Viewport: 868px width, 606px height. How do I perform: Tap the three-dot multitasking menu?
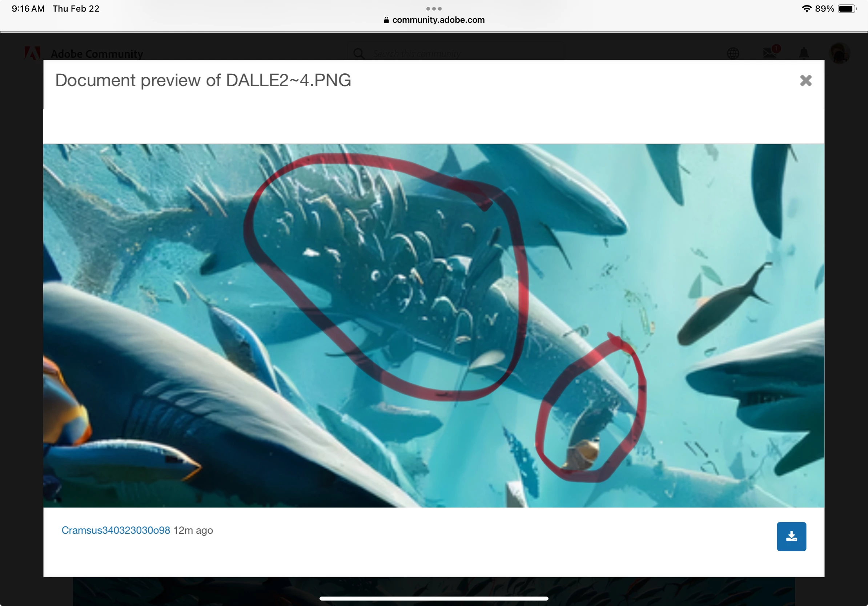[434, 8]
